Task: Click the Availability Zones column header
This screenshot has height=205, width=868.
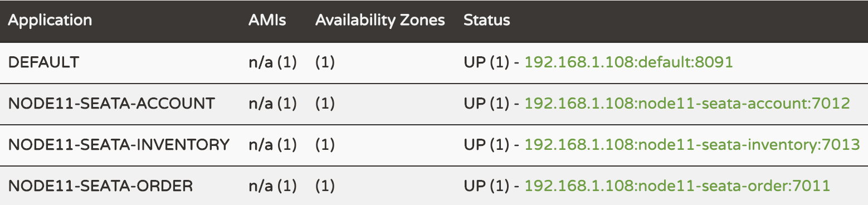Action: [380, 21]
